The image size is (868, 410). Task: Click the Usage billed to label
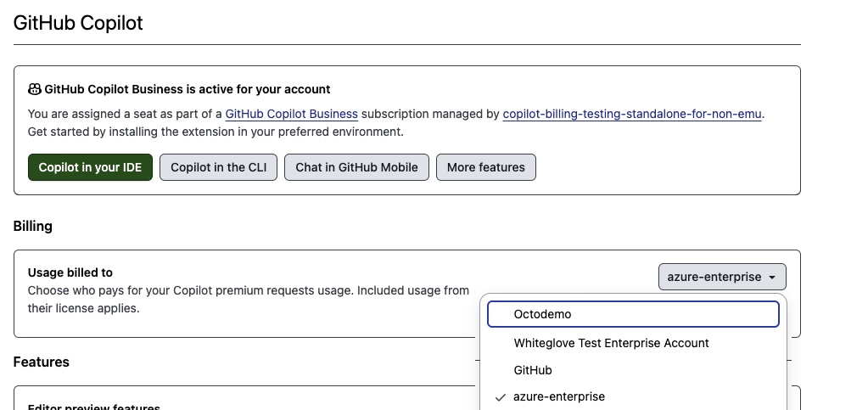(70, 272)
